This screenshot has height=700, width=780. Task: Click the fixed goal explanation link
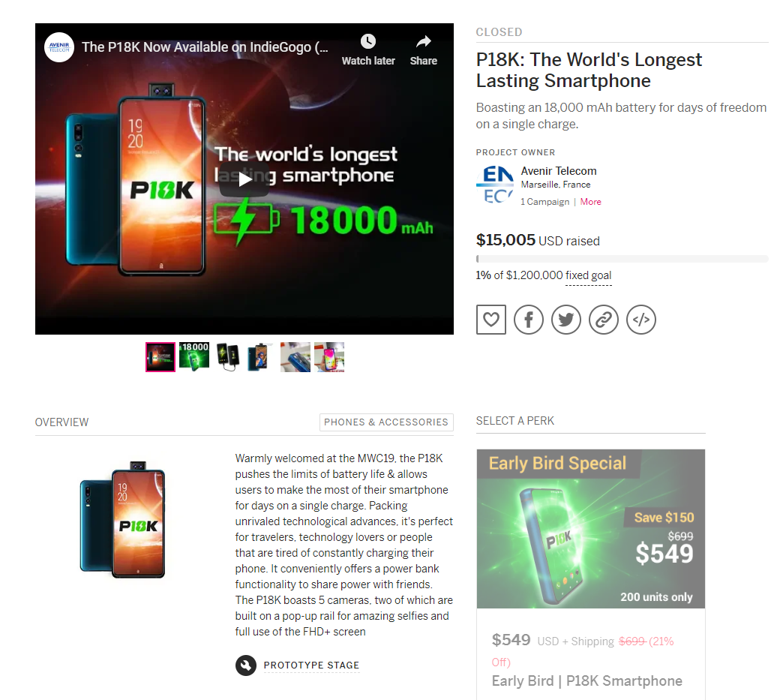[589, 275]
